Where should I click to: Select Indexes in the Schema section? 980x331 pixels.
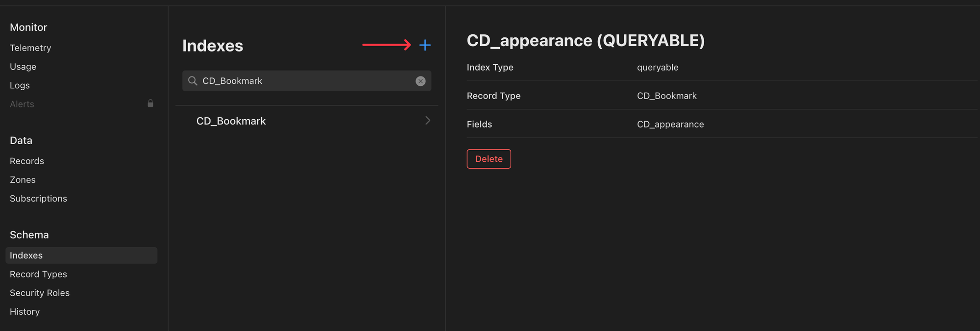pos(26,255)
